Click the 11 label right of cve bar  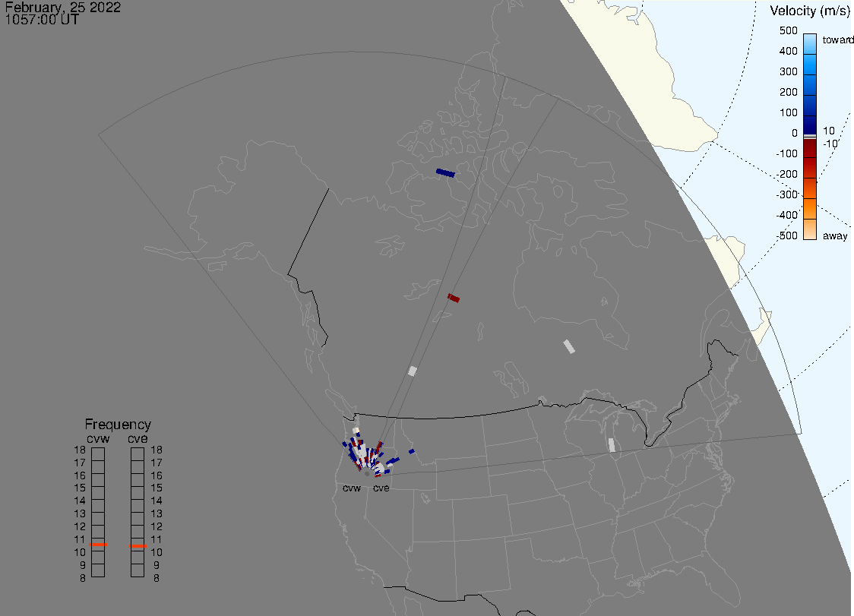click(157, 539)
